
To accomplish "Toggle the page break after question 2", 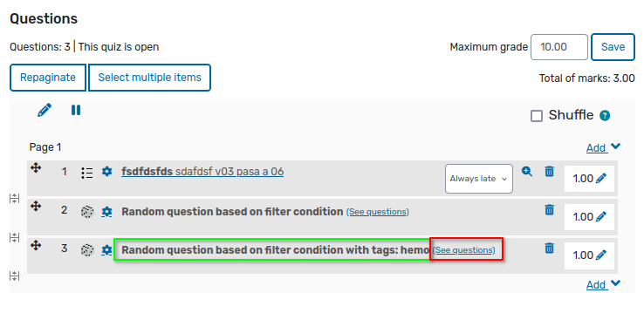I will (14, 237).
